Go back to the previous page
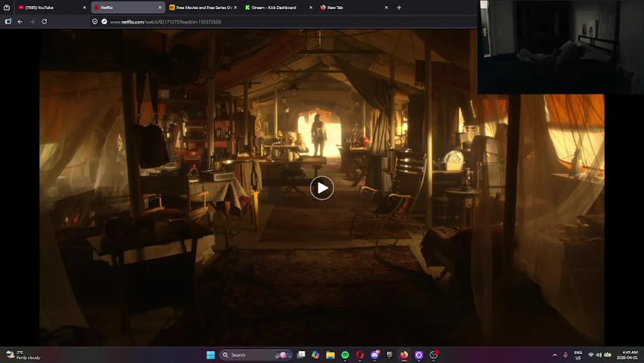 pos(20,22)
